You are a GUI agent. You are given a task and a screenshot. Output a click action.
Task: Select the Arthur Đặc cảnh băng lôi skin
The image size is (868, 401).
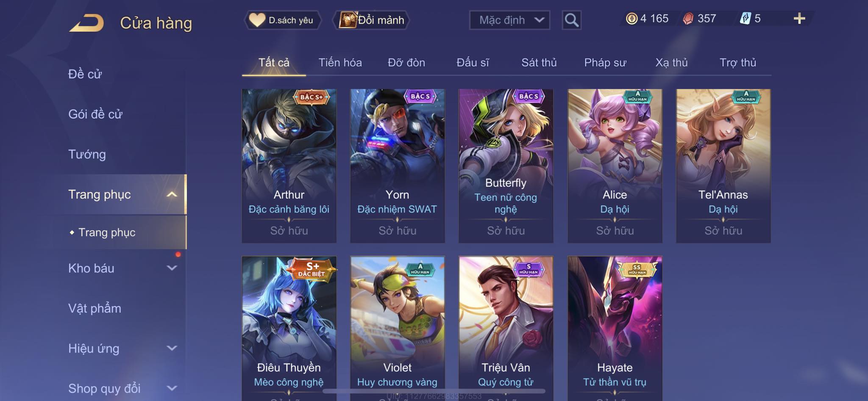(x=289, y=166)
